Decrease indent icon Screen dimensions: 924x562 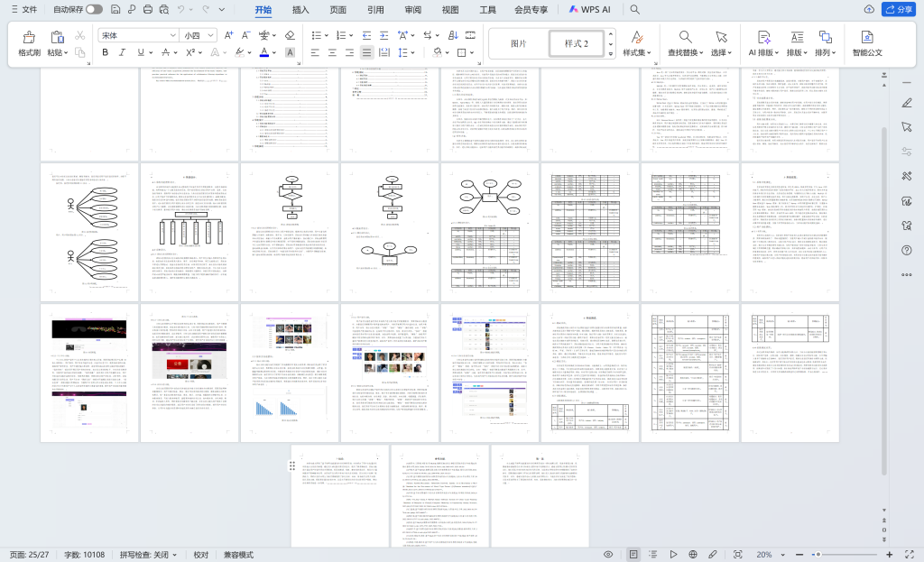(366, 35)
